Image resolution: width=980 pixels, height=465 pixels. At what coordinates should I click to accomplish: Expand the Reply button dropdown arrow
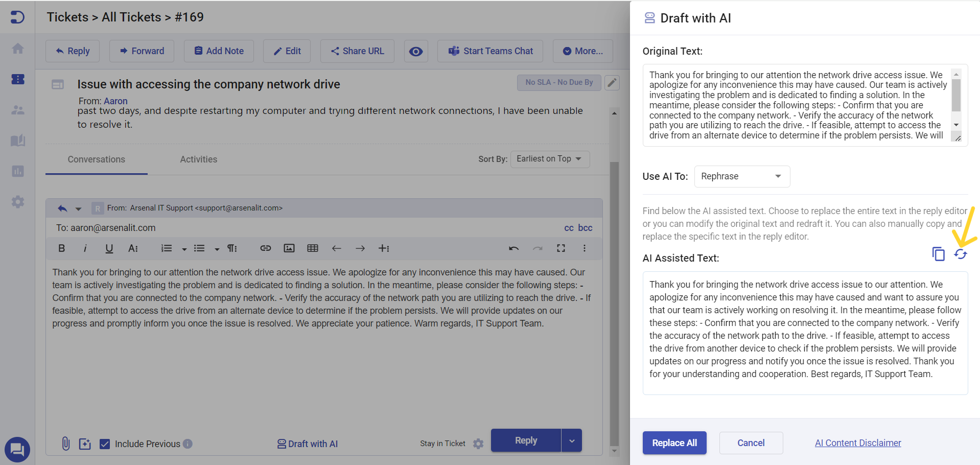point(571,440)
